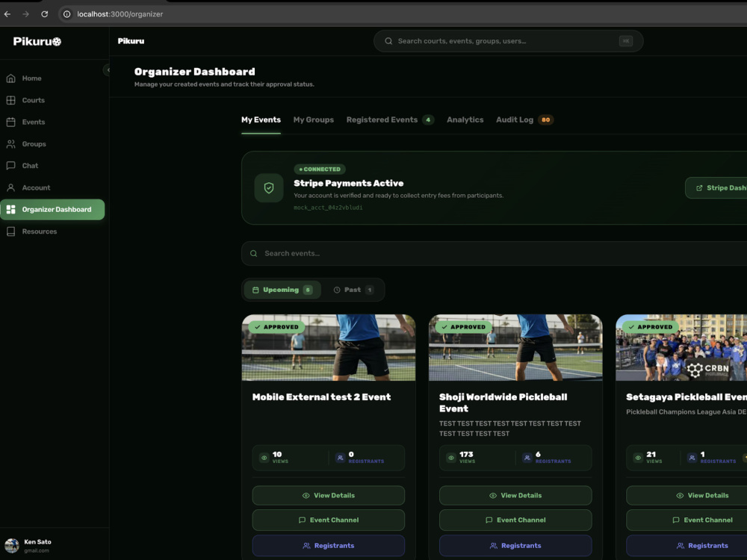The width and height of the screenshot is (747, 560).
Task: View Details for Mobile External test 2 Event
Action: (x=329, y=495)
